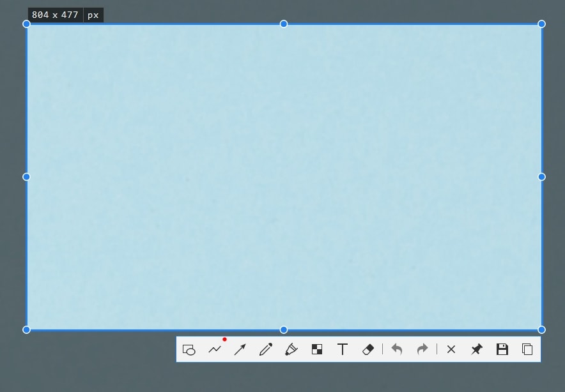Select the highlighter marker tool
This screenshot has width=565, height=392.
point(291,349)
